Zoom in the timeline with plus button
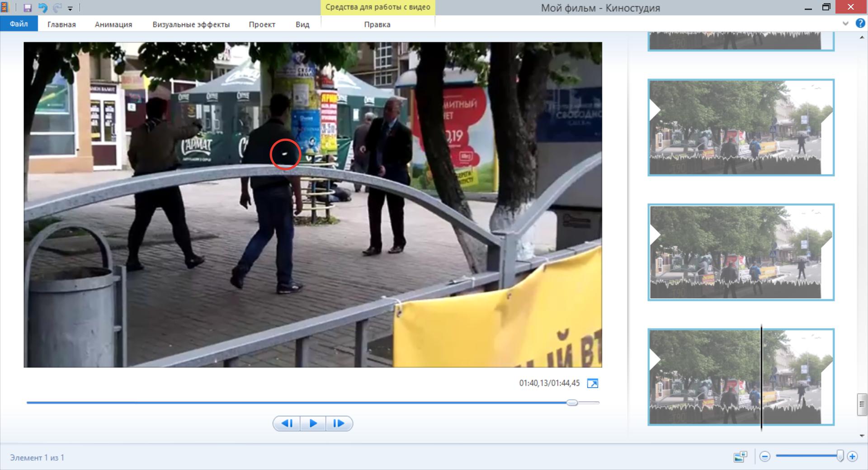Image resolution: width=868 pixels, height=470 pixels. coord(852,456)
